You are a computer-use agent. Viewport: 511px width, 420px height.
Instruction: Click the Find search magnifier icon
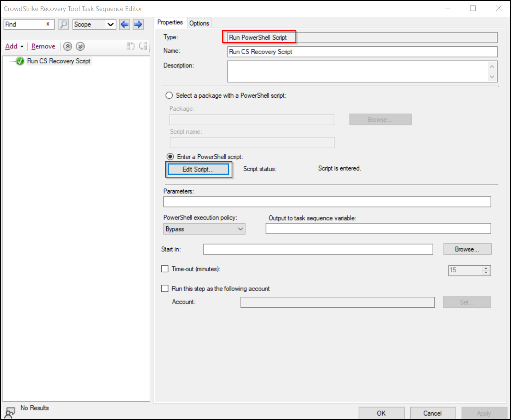point(63,24)
